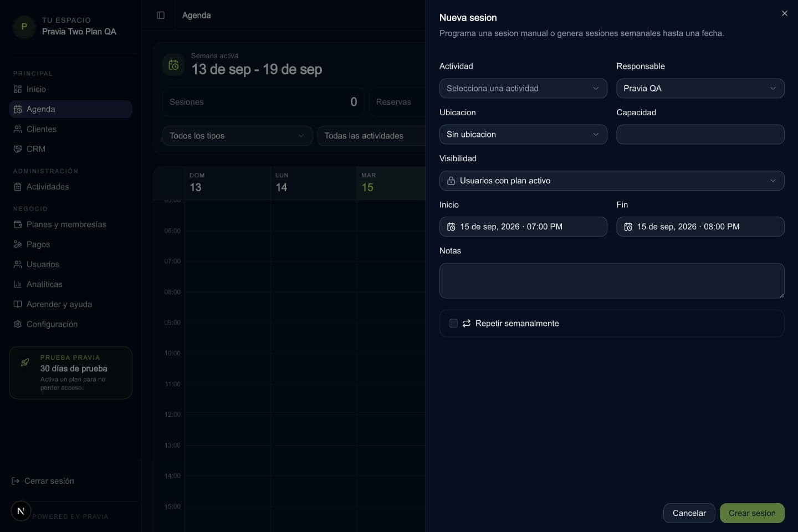Click the 30 días de prueba card
This screenshot has width=798, height=532.
click(70, 373)
